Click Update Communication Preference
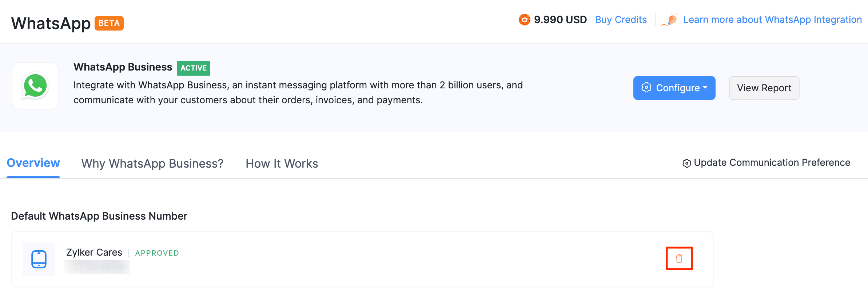Screen dimensions: 868x296 (x=772, y=163)
